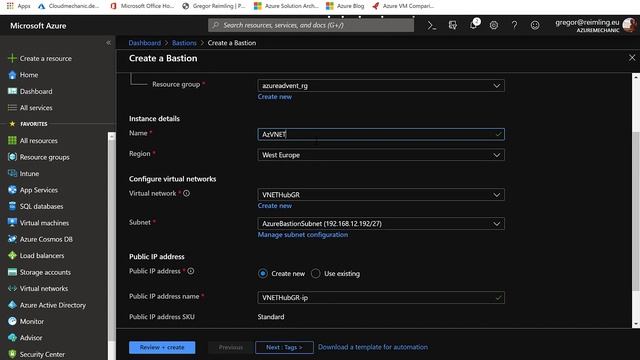Open Azure Solution Architecture bookmark
This screenshot has width=640, height=360.
click(286, 6)
